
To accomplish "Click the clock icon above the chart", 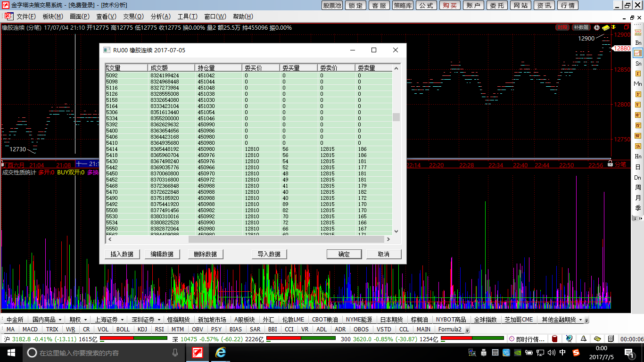I will coord(597,28).
